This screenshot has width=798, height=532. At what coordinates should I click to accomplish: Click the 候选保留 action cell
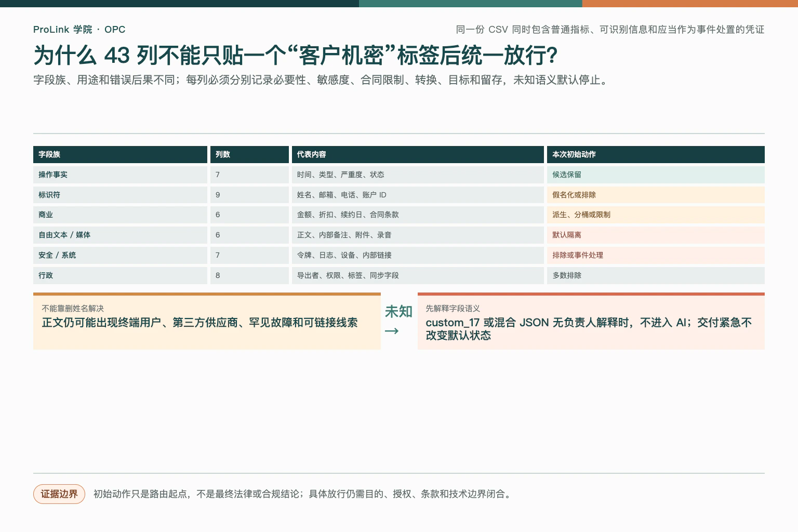tap(656, 175)
